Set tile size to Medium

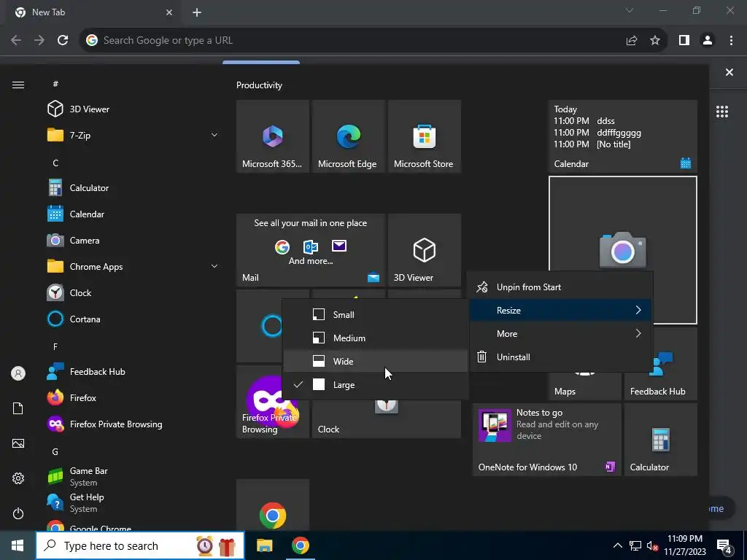376,338
